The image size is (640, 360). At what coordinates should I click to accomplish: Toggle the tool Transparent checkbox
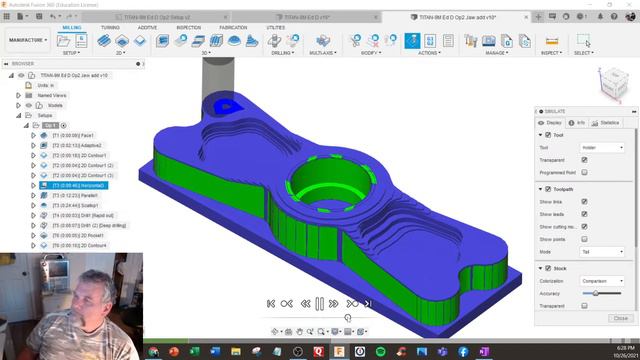[584, 160]
